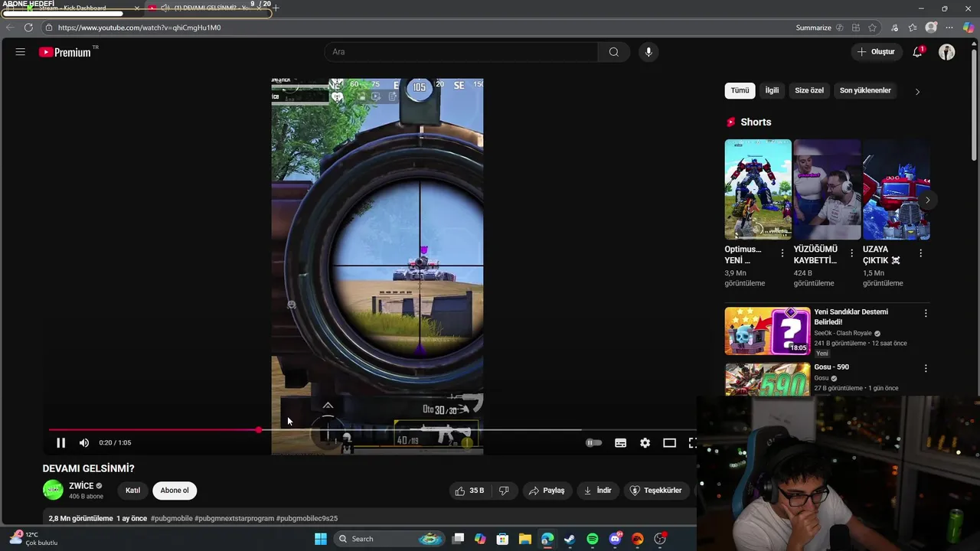Show more Shorts with next arrow
980x551 pixels.
click(x=927, y=201)
